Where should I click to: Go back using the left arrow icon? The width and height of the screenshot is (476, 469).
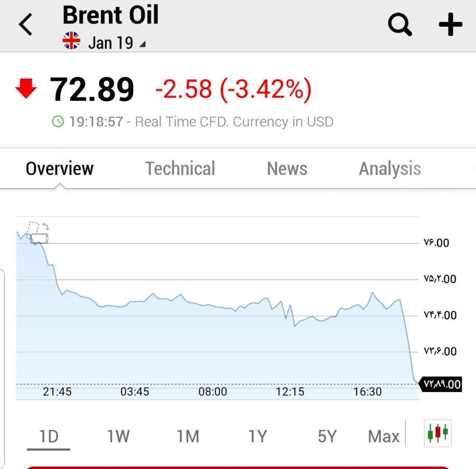[26, 25]
